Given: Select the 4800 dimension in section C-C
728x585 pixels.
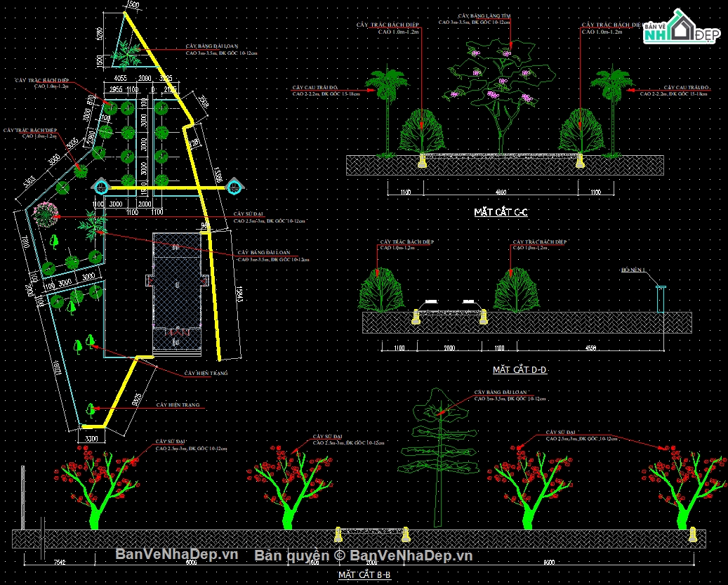Looking at the screenshot, I should 501,192.
